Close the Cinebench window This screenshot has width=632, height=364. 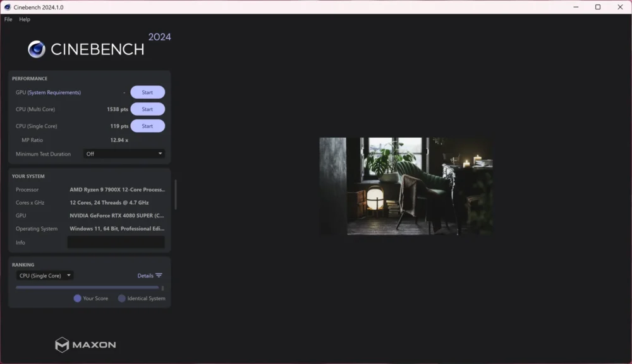621,7
